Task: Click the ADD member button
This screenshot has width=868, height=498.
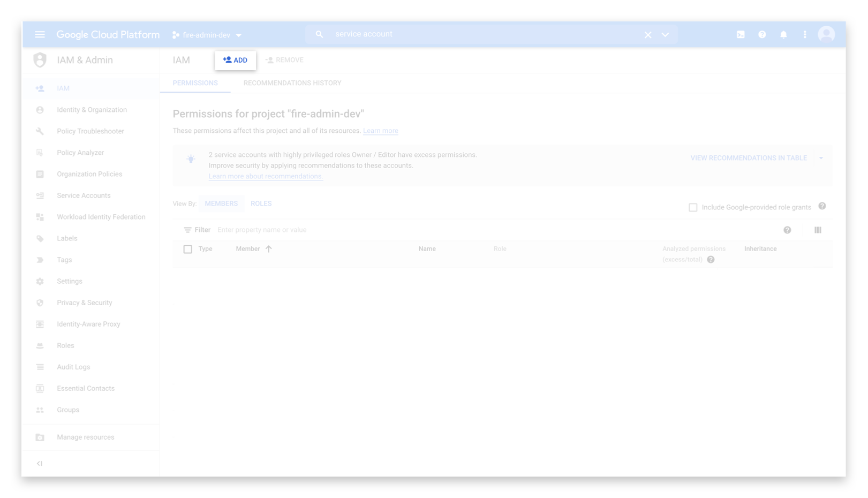Action: tap(235, 60)
